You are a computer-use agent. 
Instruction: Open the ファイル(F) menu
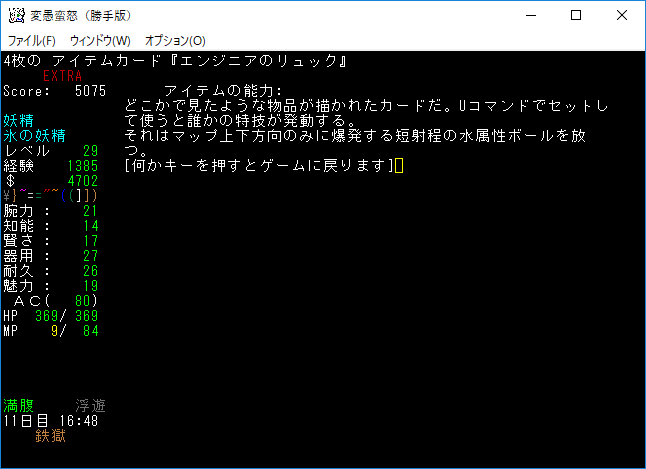pos(32,41)
